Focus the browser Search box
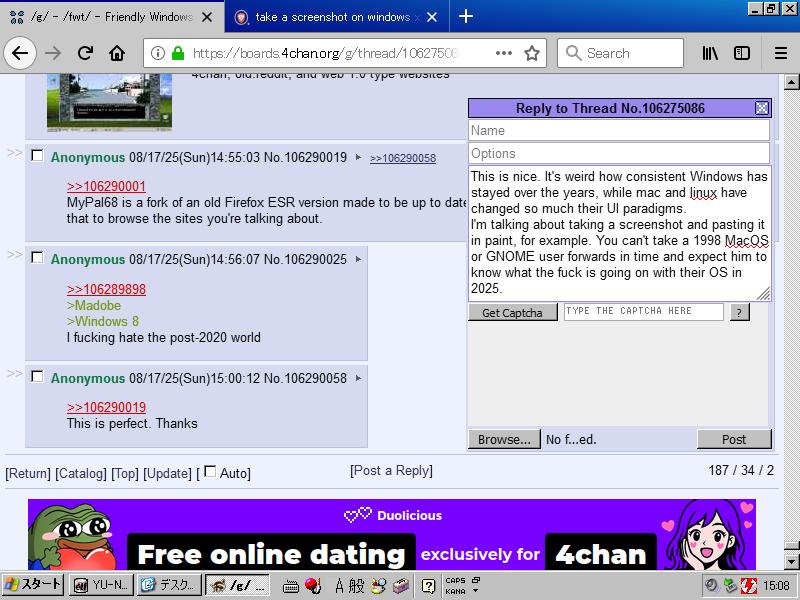 620,53
